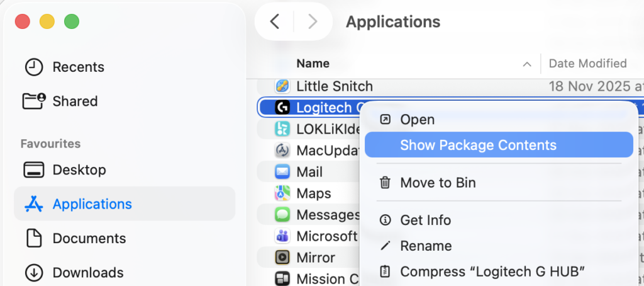Click the Mission Control app icon

282,278
